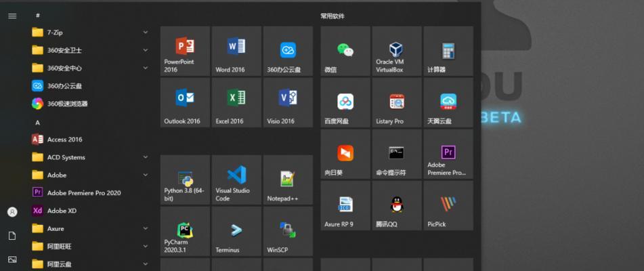This screenshot has height=271, width=644.
Task: Expand the 7-Zip folder in the app list
Action: [90, 33]
